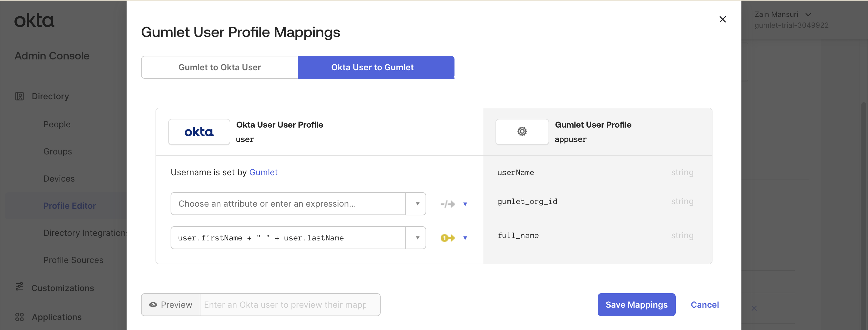868x330 pixels.
Task: Click the Directory icon in sidebar
Action: (x=20, y=97)
